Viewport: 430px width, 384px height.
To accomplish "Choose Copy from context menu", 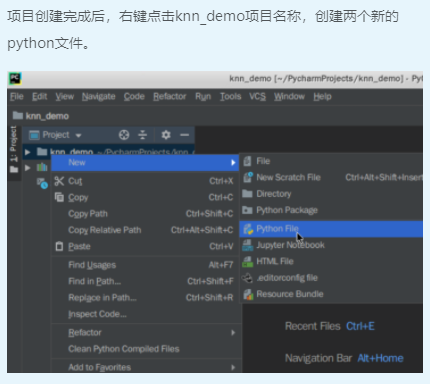I will point(145,197).
